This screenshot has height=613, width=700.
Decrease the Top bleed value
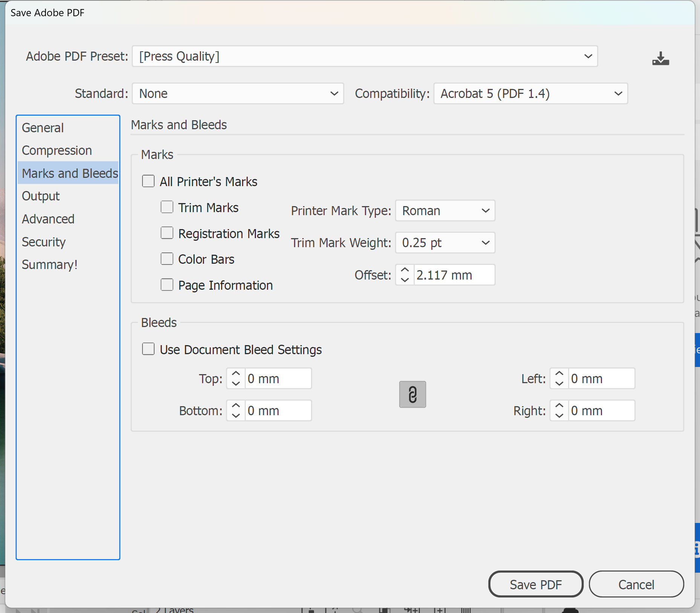(x=236, y=384)
